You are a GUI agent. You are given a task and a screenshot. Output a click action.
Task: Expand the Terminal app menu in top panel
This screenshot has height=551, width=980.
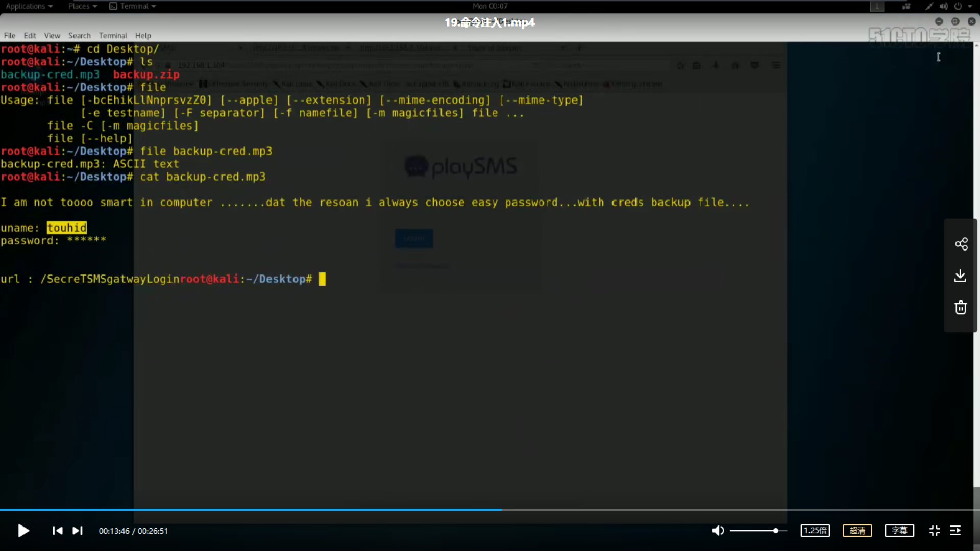pos(133,6)
